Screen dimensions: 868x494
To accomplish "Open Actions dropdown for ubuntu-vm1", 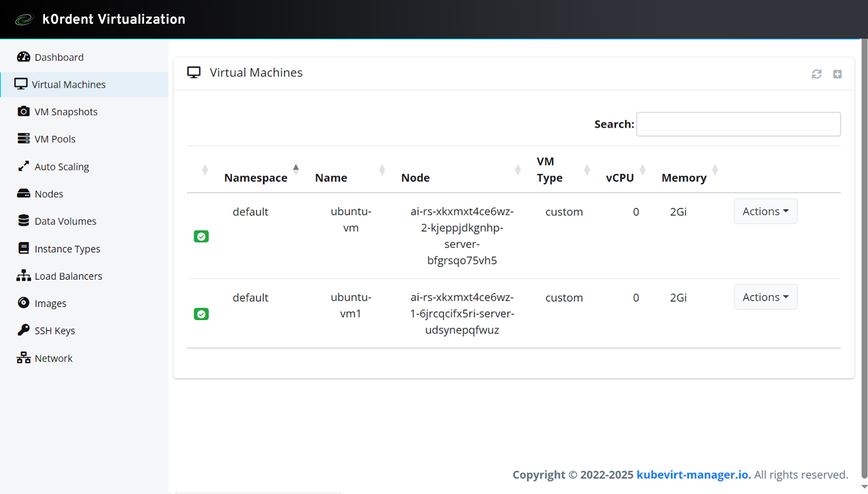I will pyautogui.click(x=765, y=297).
